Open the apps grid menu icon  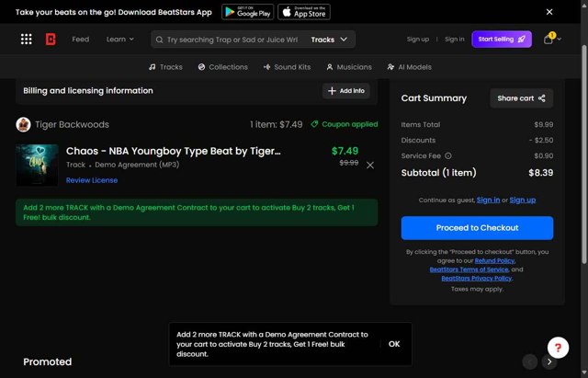pos(27,39)
